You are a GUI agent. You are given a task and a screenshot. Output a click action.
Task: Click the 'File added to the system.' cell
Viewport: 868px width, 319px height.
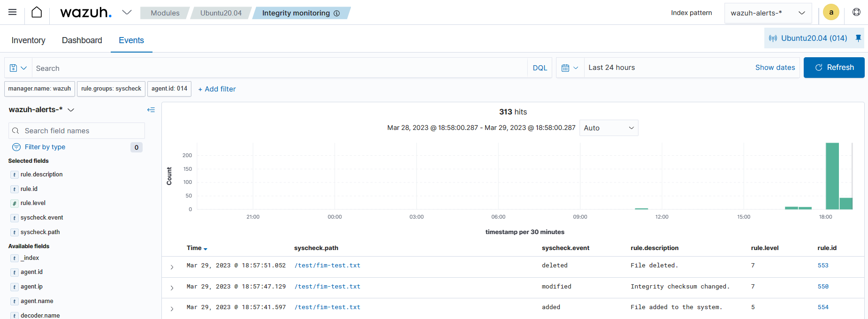point(676,307)
